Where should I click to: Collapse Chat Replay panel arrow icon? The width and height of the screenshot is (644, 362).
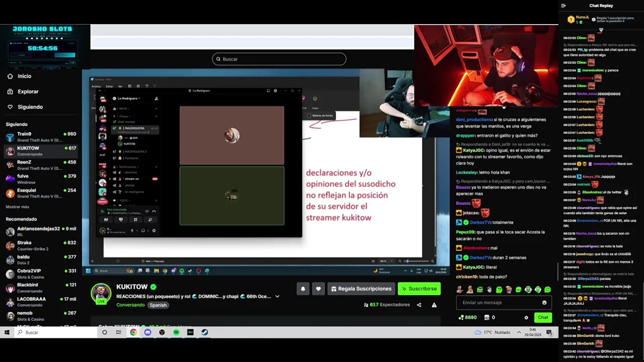click(563, 6)
